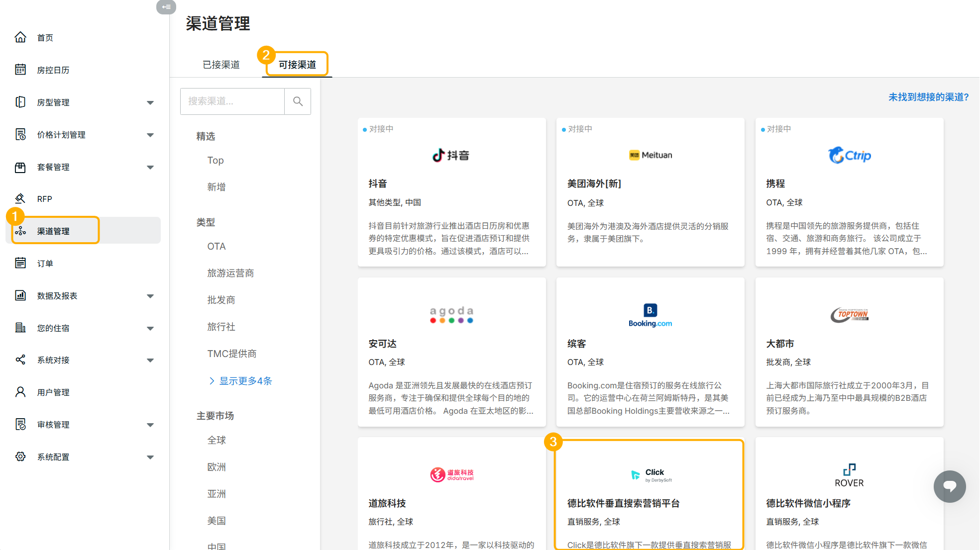
Task: Click the system settings gear icon
Action: 20,457
